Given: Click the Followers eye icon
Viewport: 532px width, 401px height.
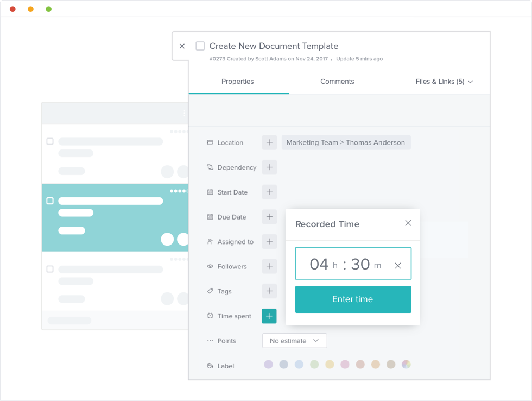Looking at the screenshot, I should pyautogui.click(x=210, y=266).
